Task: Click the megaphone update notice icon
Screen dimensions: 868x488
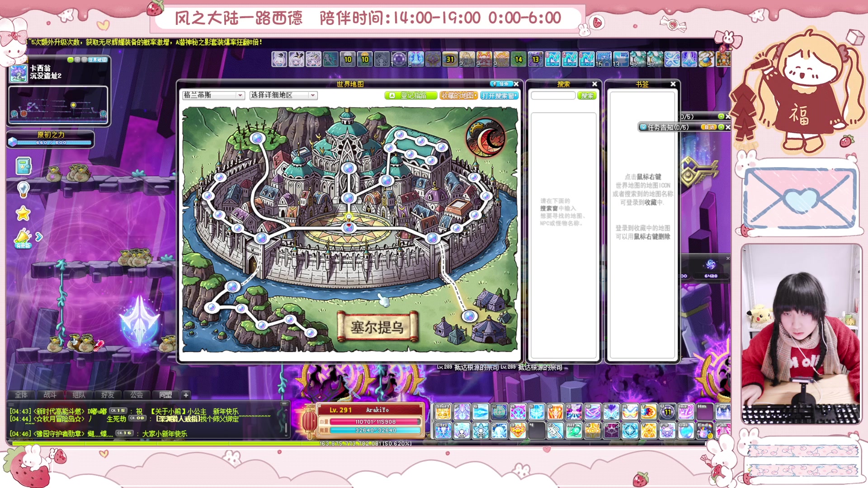Action: pos(23,238)
